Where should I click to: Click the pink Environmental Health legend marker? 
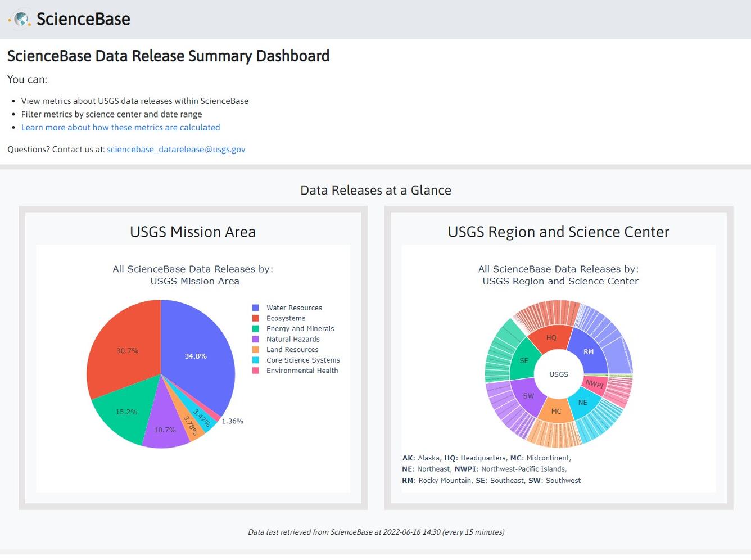256,370
